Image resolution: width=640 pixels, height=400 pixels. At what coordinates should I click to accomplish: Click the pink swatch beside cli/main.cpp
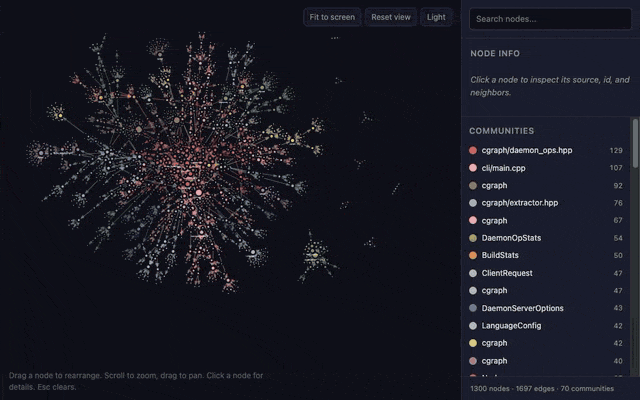pos(473,168)
